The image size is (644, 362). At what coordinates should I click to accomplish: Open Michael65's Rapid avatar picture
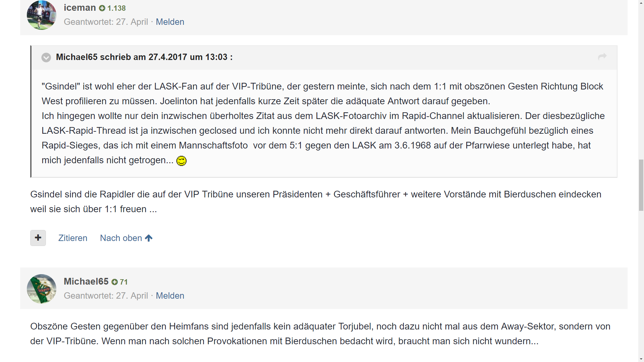(42, 289)
